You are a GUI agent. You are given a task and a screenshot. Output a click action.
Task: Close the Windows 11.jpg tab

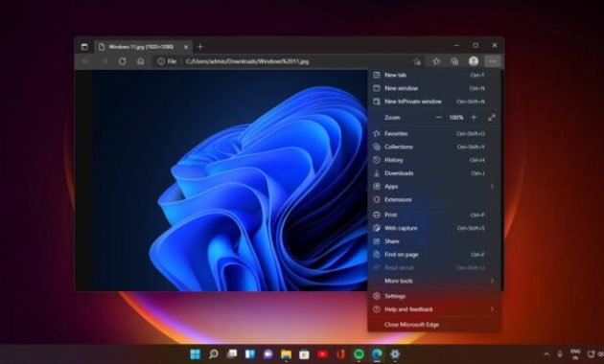(x=186, y=47)
